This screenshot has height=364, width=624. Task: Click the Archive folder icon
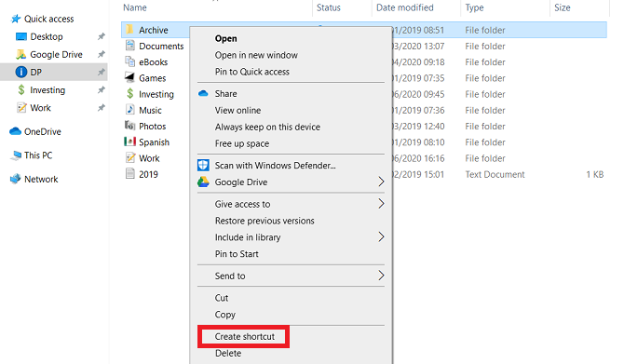pyautogui.click(x=129, y=30)
